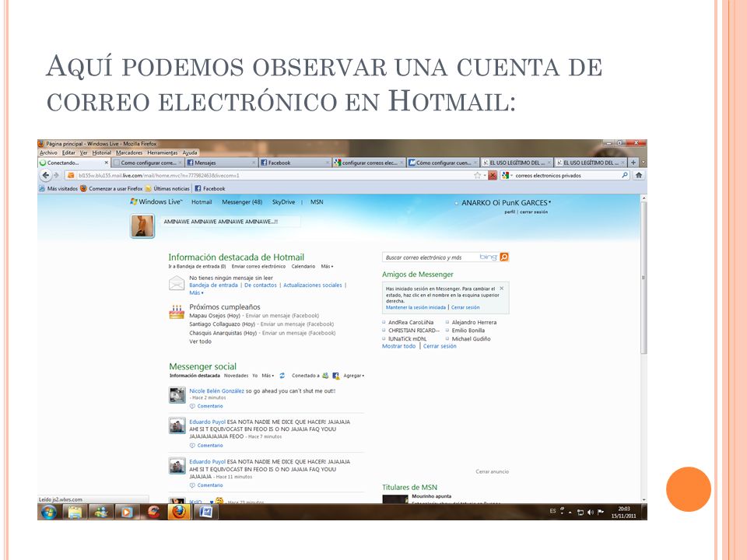Click the page vertical scrollbar

click(x=644, y=277)
